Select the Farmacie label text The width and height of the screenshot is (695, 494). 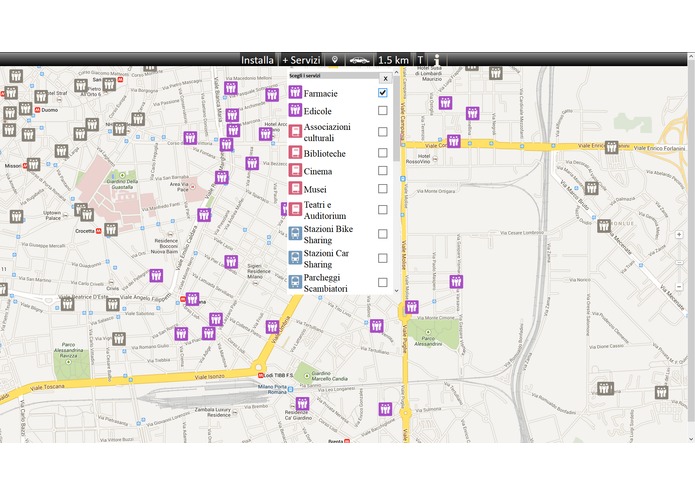click(x=320, y=93)
